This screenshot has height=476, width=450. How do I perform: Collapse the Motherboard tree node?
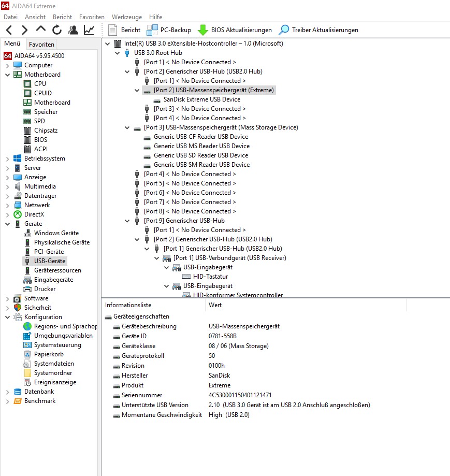(8, 75)
